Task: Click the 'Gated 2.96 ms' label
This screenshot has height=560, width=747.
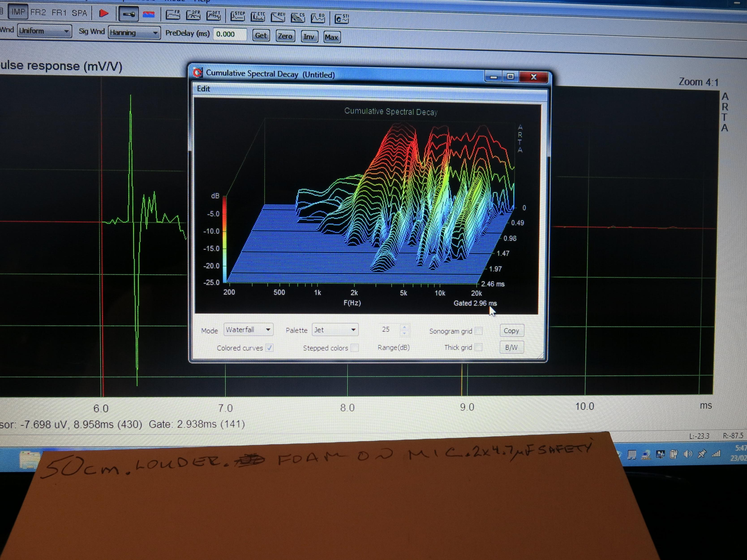Action: point(475,303)
